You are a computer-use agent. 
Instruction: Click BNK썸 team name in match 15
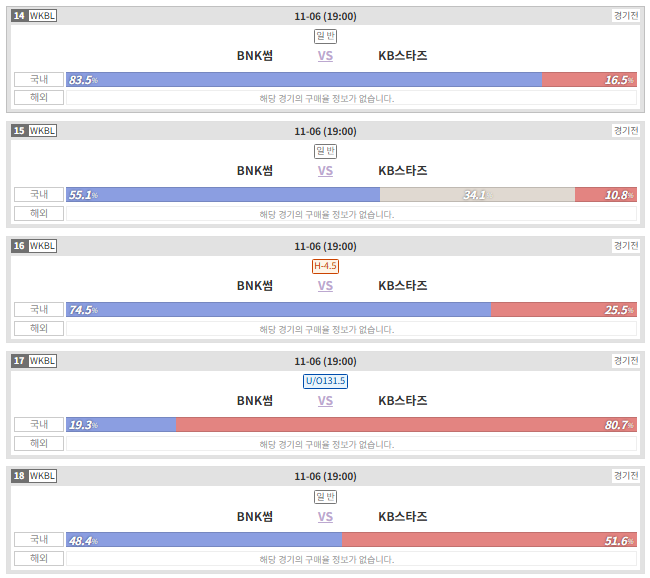click(x=255, y=170)
